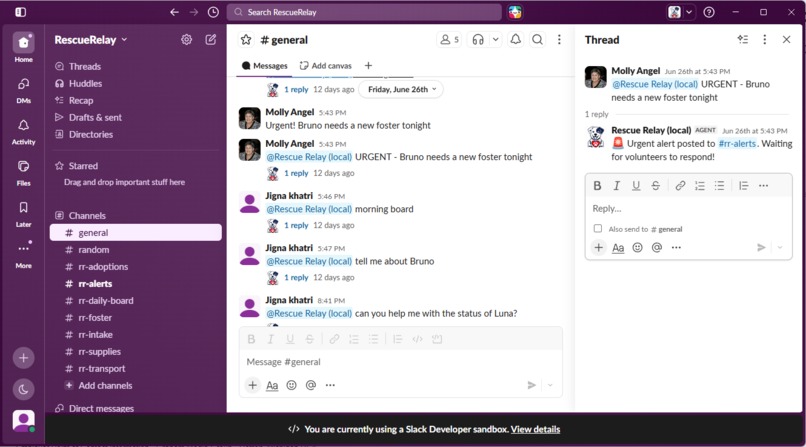Toggle bold in thread reply toolbar
The width and height of the screenshot is (806, 447).
[597, 186]
